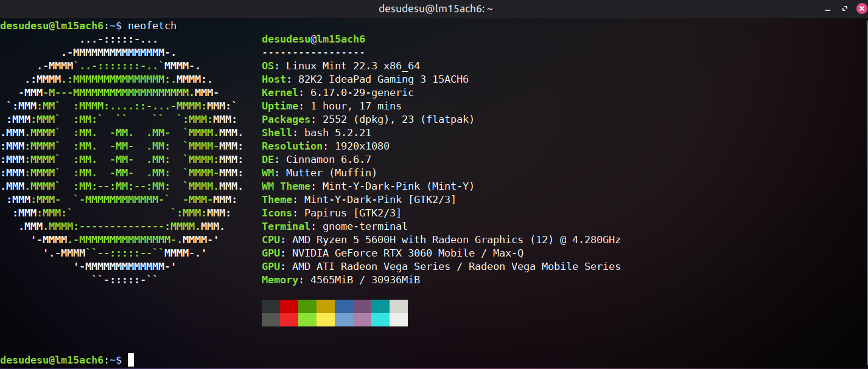Click the white color block
This screenshot has width=868, height=369.
[x=399, y=320]
